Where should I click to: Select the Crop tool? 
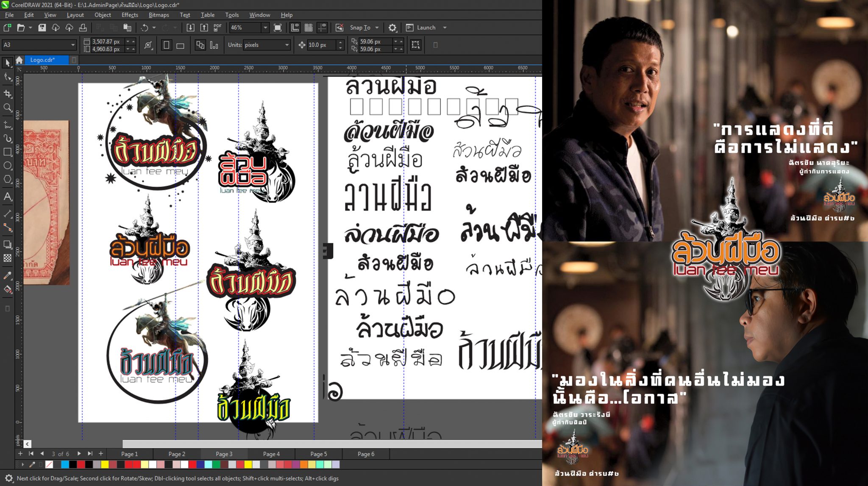[x=7, y=94]
